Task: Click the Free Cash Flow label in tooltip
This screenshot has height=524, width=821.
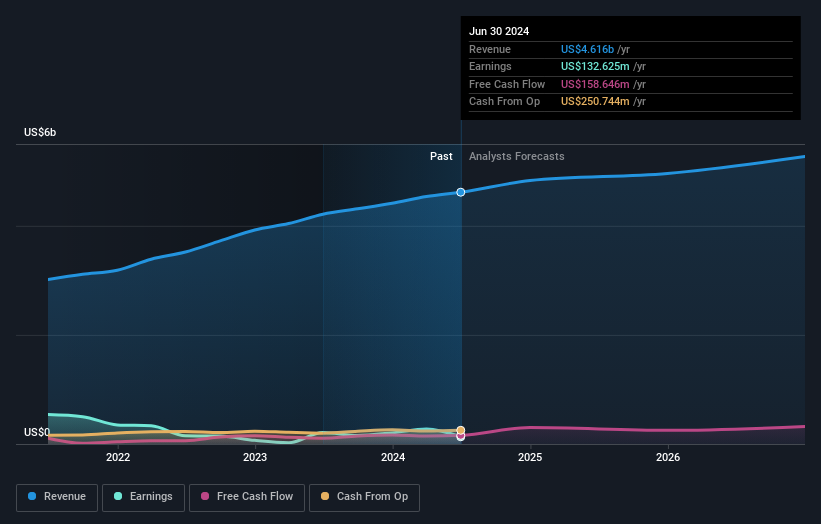Action: click(507, 84)
